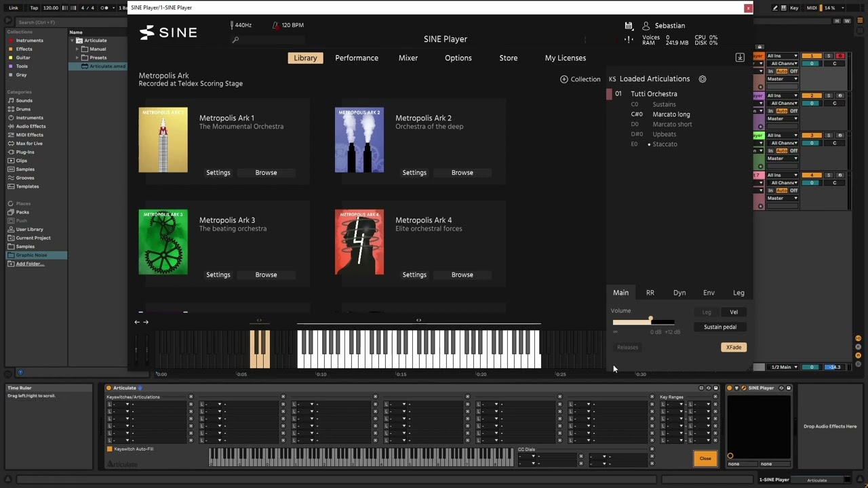Click the Sustain pedal button
Screen dimensions: 868x488
click(x=720, y=327)
